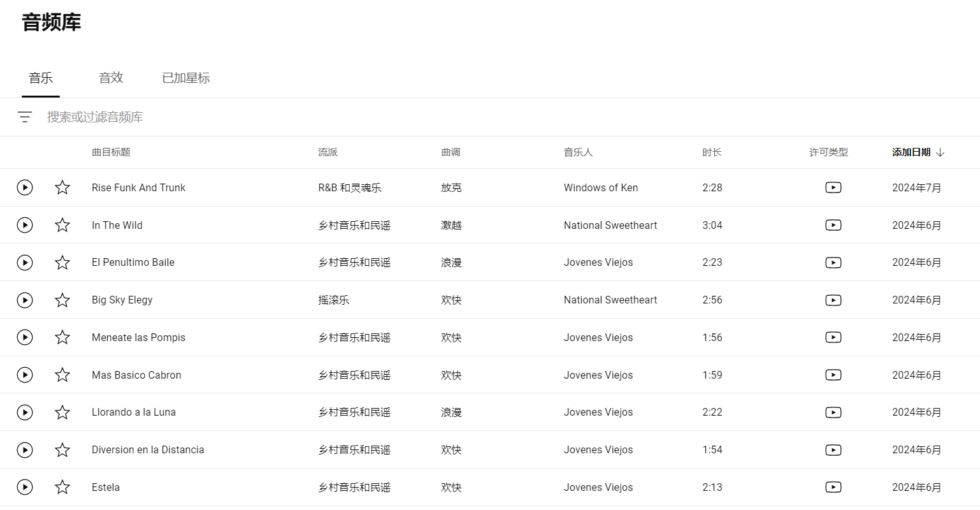Filter by genre 摇滚乐
Viewport: 980px width, 510px height.
pyautogui.click(x=334, y=300)
